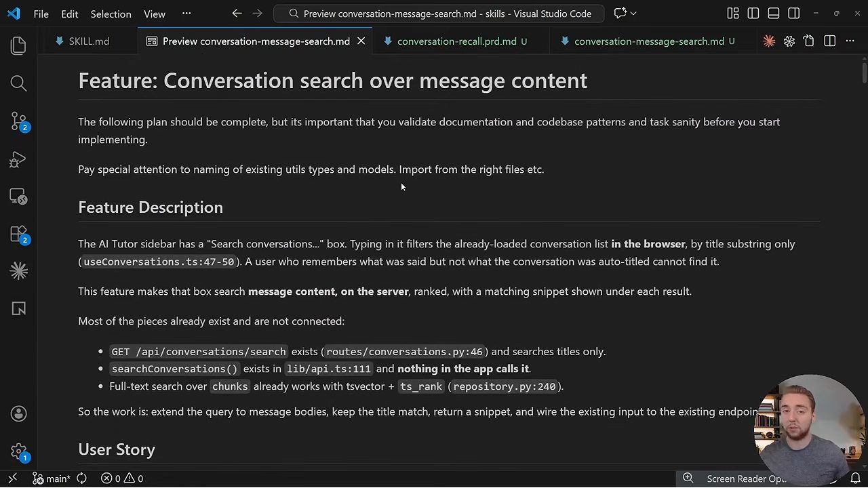Click the useConversations.ts:47-50 code reference
This screenshot has width=868, height=488.
[x=159, y=262]
